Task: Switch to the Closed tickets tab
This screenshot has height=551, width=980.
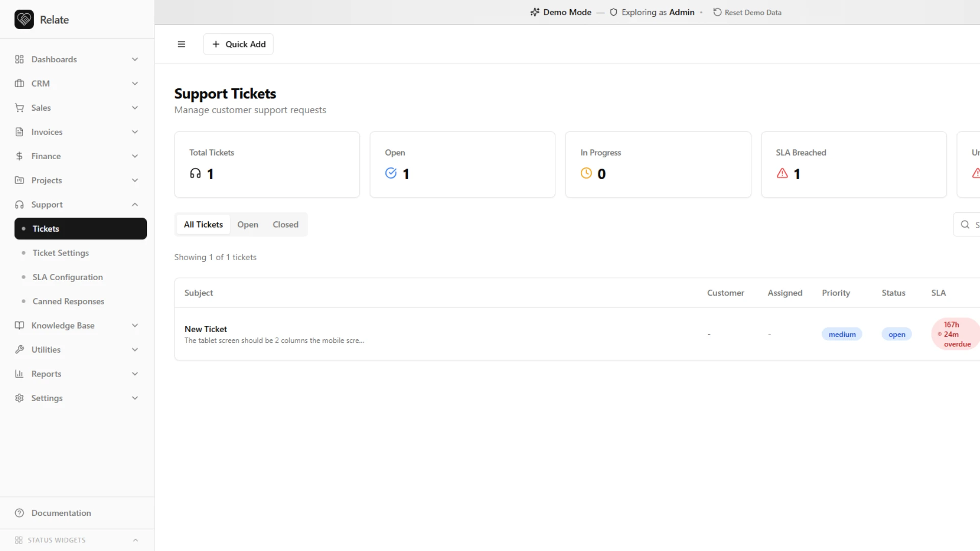Action: pos(285,224)
